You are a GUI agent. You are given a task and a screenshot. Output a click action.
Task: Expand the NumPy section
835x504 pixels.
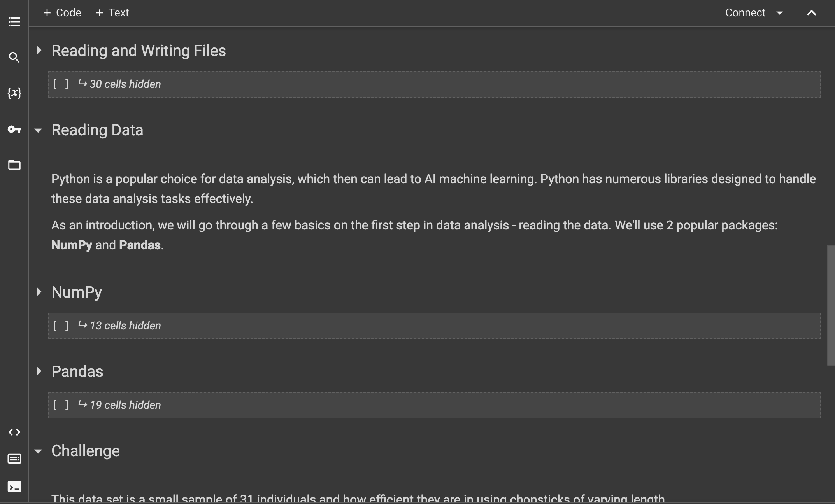point(39,292)
